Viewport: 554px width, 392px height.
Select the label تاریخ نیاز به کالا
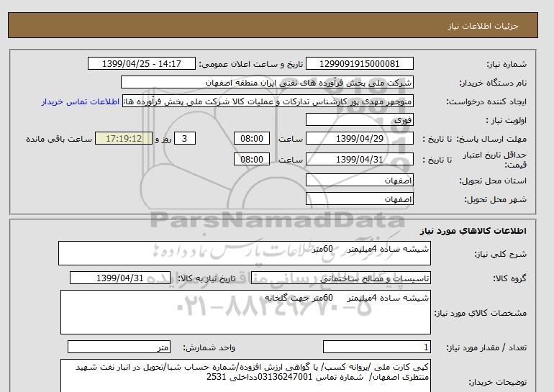coord(206,278)
